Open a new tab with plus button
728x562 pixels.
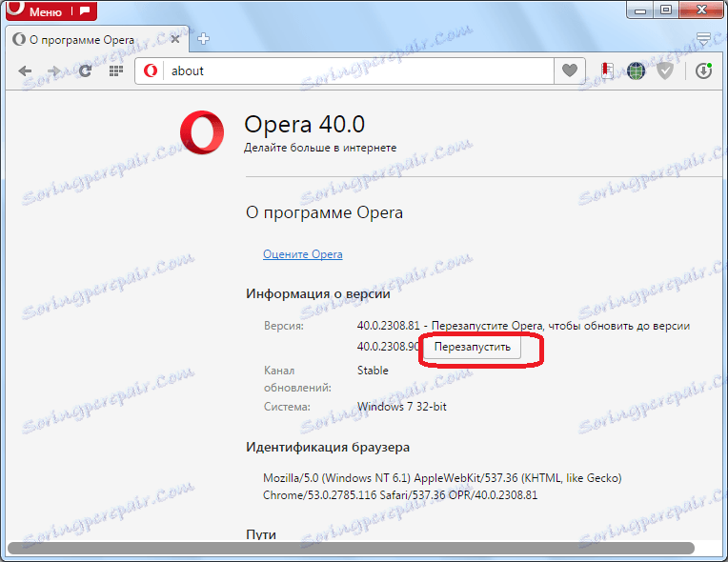click(x=203, y=39)
